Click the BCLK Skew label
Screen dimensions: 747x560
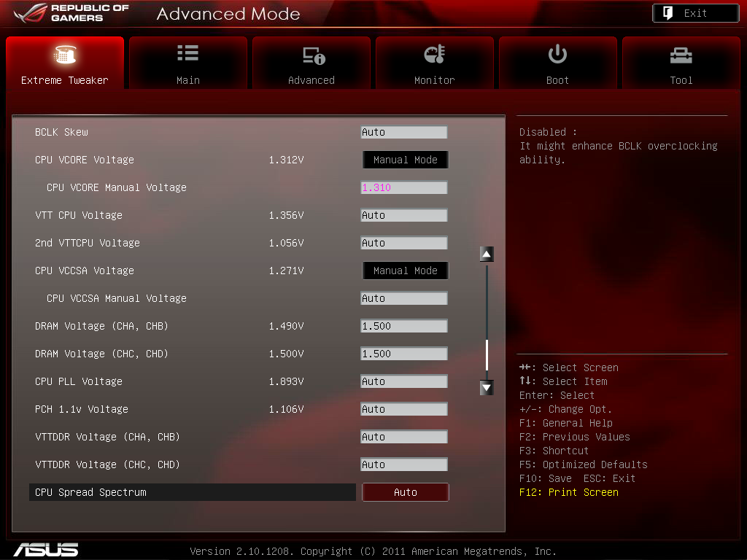pos(61,133)
